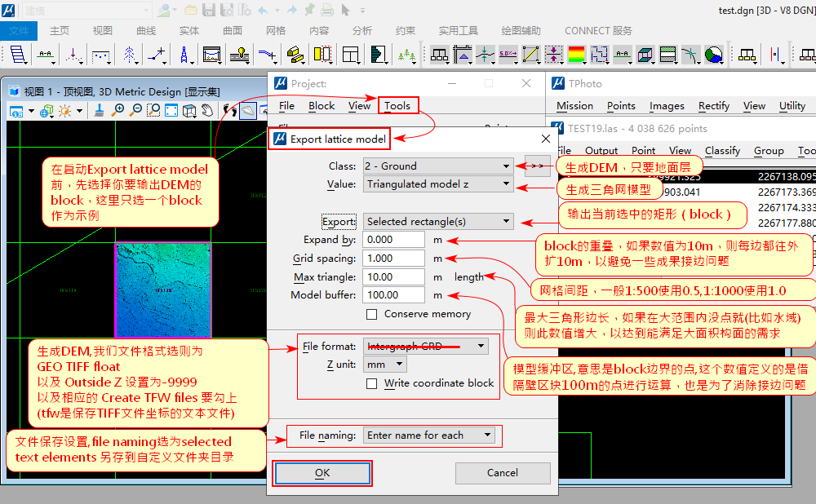Viewport: 816px width, 504px height.
Task: Open the 分析 ribbon tab
Action: pyautogui.click(x=362, y=31)
